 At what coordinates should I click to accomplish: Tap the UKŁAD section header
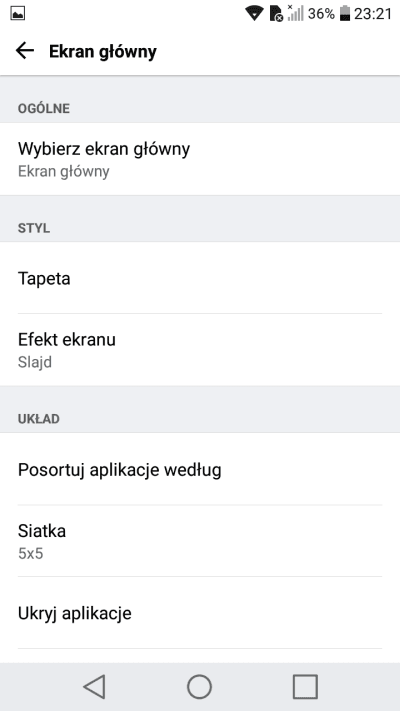coord(39,419)
